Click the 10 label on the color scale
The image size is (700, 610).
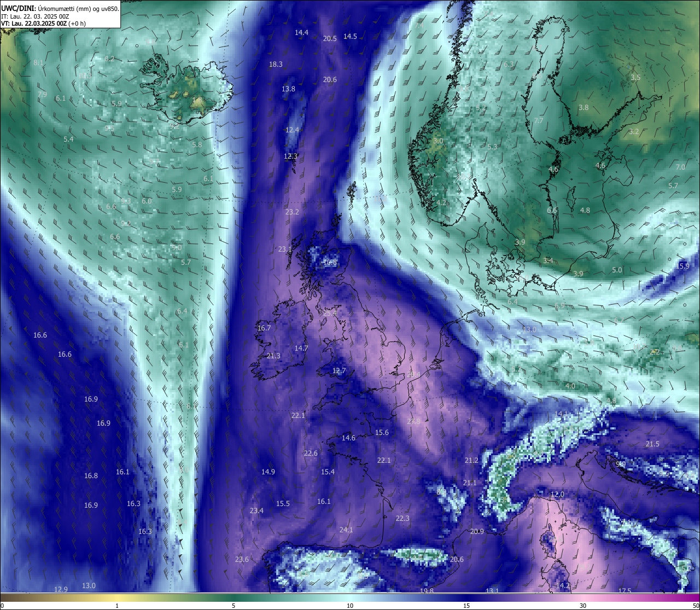coord(350,606)
